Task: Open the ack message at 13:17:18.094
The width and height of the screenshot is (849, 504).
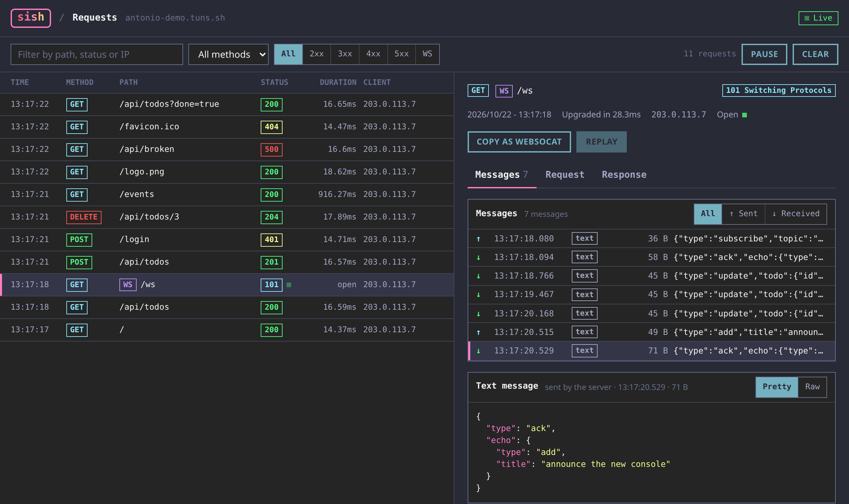Action: tap(651, 257)
